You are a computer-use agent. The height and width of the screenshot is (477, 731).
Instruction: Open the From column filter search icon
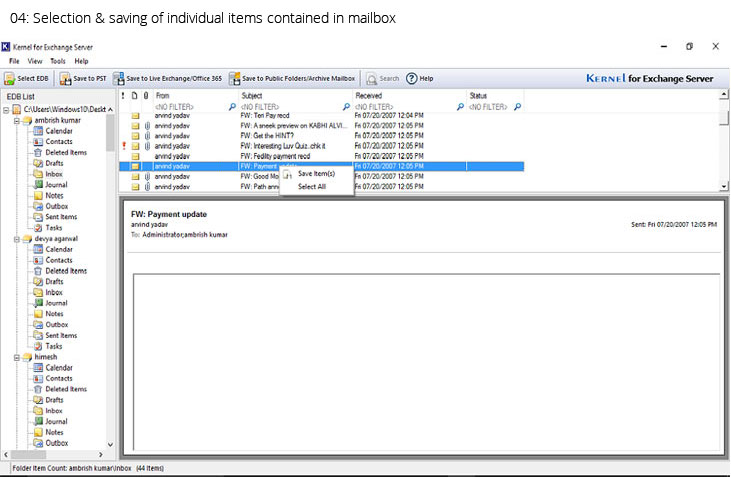(232, 107)
